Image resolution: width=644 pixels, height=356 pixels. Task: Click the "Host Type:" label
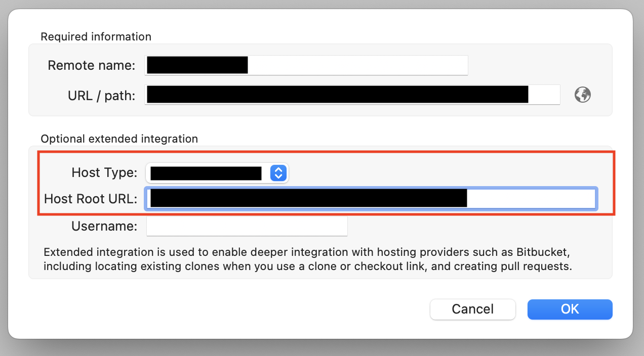(x=104, y=173)
